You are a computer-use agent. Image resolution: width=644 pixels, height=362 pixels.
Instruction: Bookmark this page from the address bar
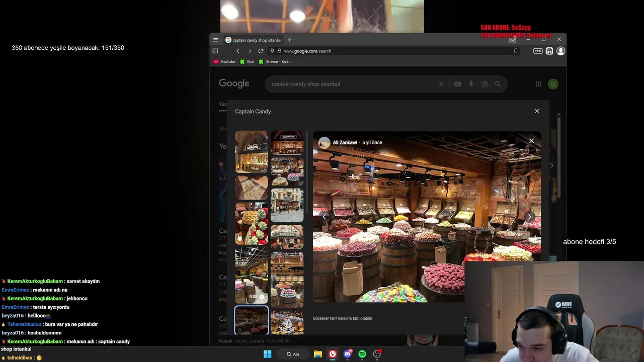pyautogui.click(x=516, y=51)
